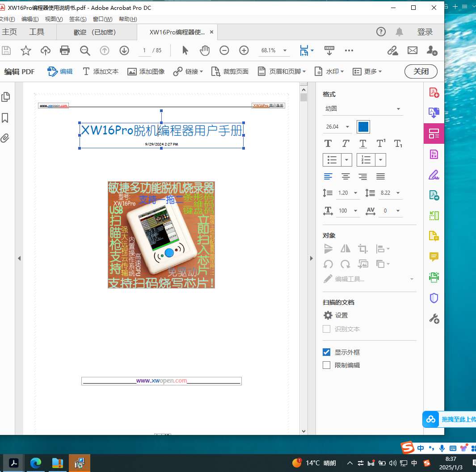Click 裁剪页面 tool button
The image size is (476, 472).
click(x=230, y=71)
